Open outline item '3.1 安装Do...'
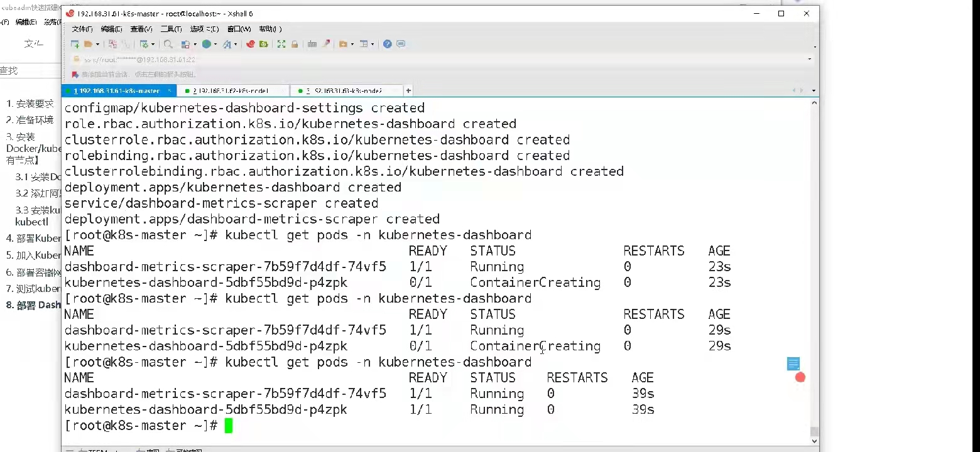 pos(38,177)
